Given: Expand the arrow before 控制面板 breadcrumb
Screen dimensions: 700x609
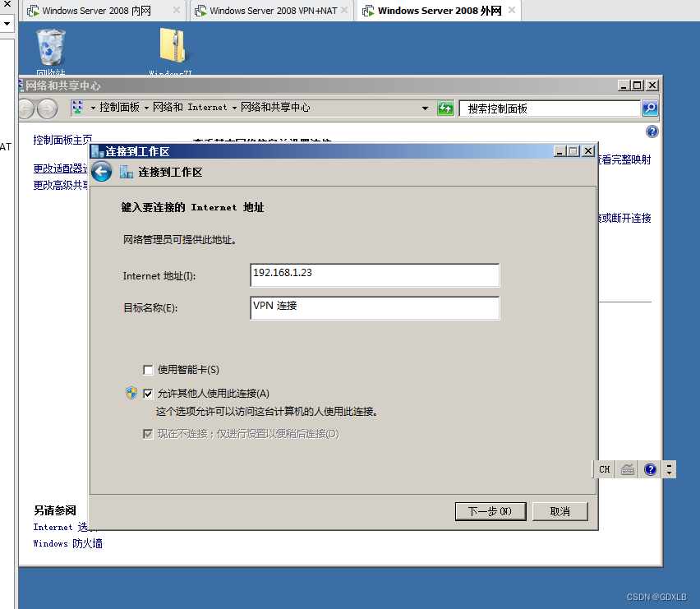Looking at the screenshot, I should 93,108.
